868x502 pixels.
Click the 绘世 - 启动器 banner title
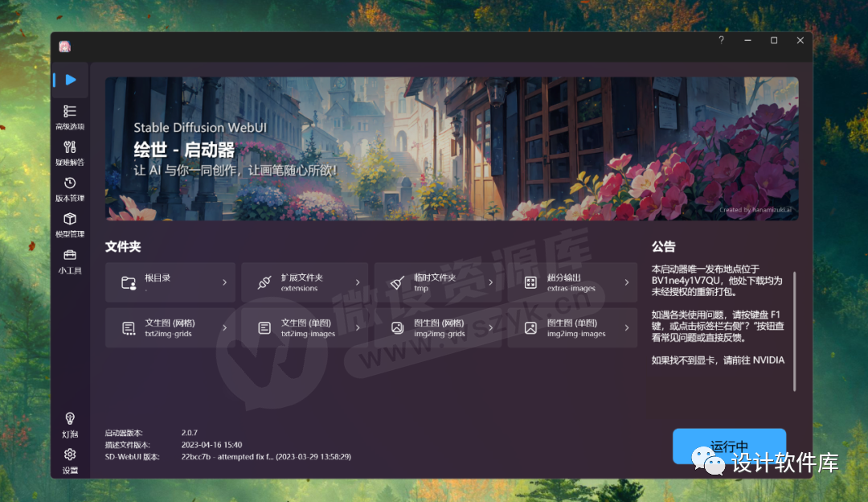[x=184, y=150]
